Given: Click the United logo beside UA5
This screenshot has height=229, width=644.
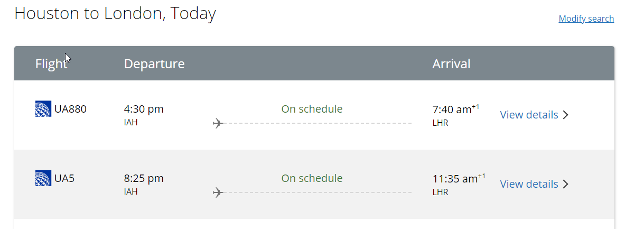Looking at the screenshot, I should 43,178.
